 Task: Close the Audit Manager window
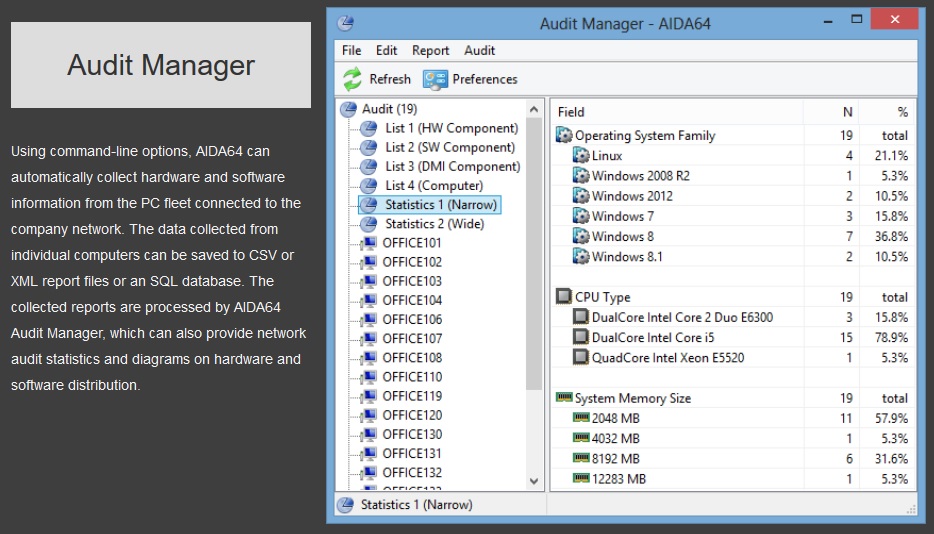pyautogui.click(x=894, y=19)
